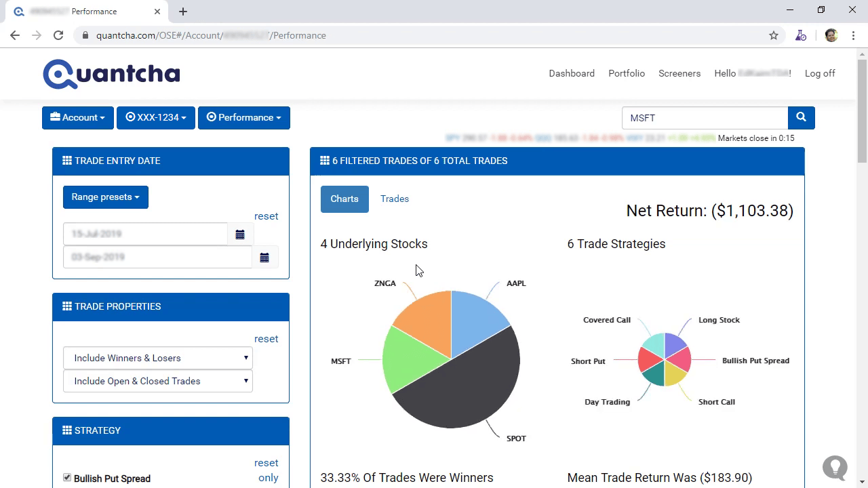The image size is (868, 488).
Task: Open Include Open & Closed Trades dropdown
Action: tap(158, 381)
